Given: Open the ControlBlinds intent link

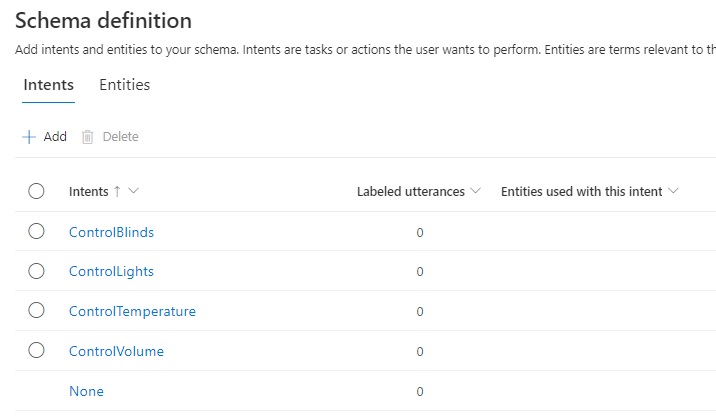Looking at the screenshot, I should 111,232.
